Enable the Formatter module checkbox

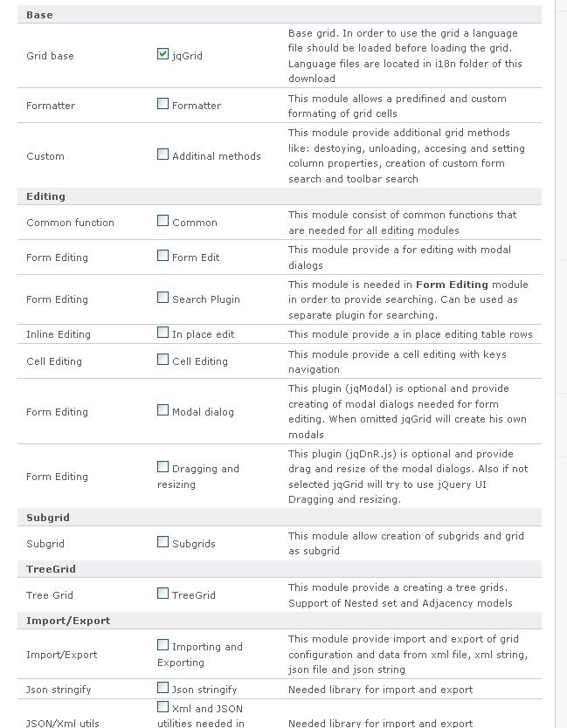162,104
